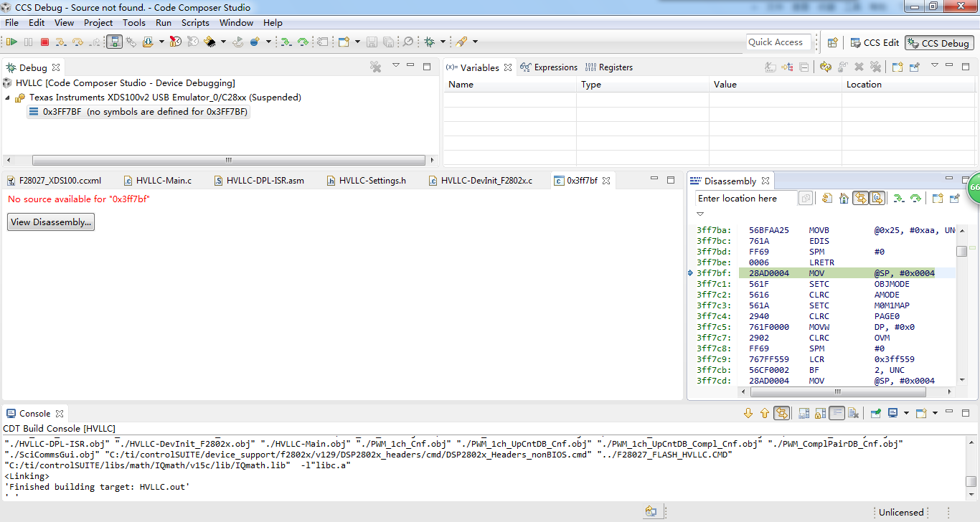This screenshot has width=980, height=522.
Task: Click the Load program toolbar icon
Action: click(x=148, y=42)
